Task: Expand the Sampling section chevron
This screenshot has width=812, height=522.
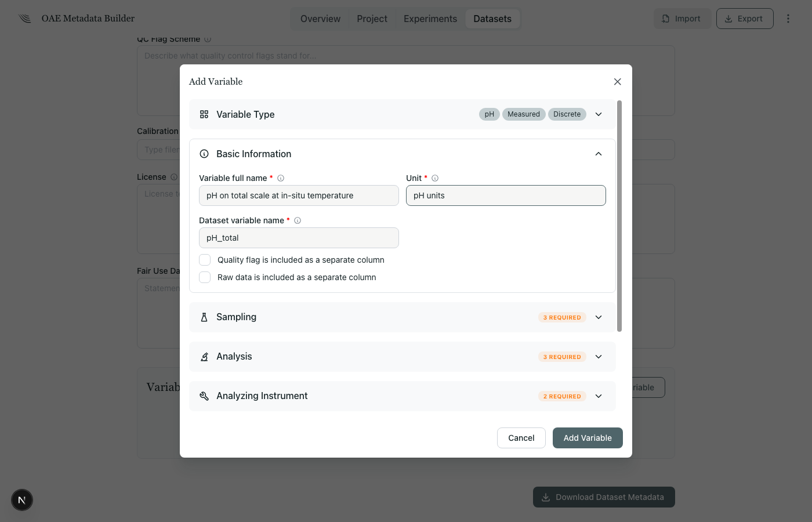Action: coord(599,317)
